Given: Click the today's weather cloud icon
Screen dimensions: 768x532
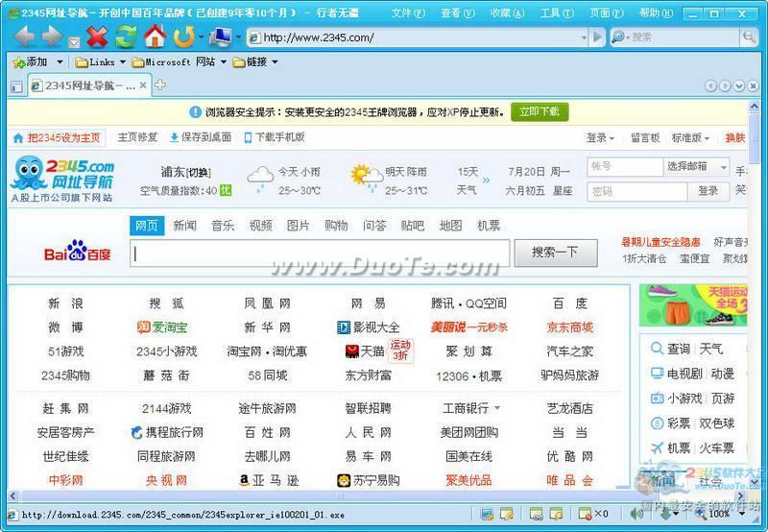Looking at the screenshot, I should tap(260, 179).
